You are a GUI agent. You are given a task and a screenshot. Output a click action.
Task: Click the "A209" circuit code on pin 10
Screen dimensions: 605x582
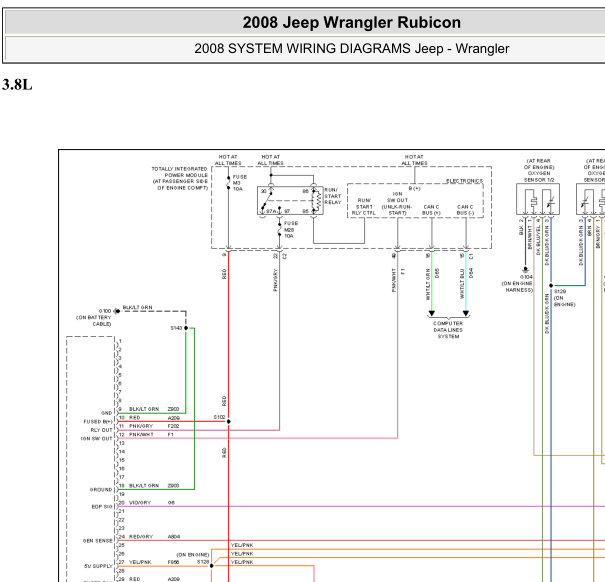click(174, 418)
